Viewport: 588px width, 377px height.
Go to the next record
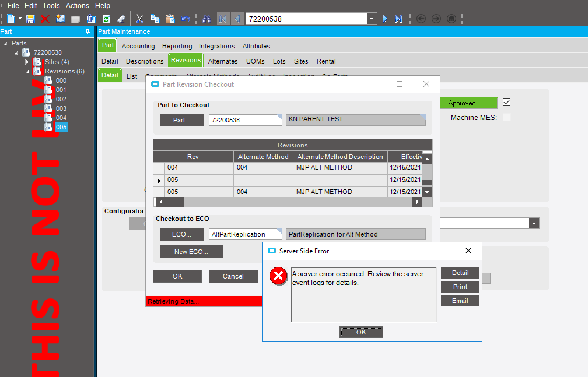pyautogui.click(x=385, y=19)
